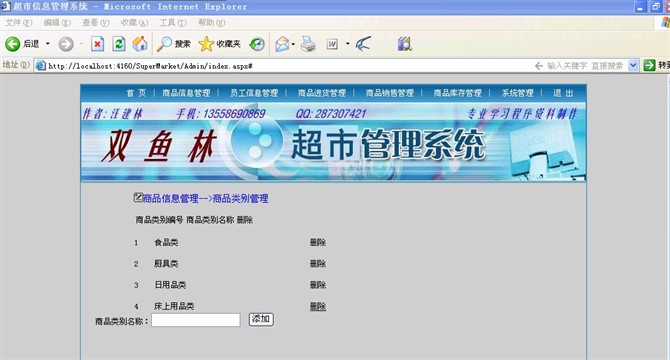Click 退出 to log out
The width and height of the screenshot is (670, 360).
[563, 93]
